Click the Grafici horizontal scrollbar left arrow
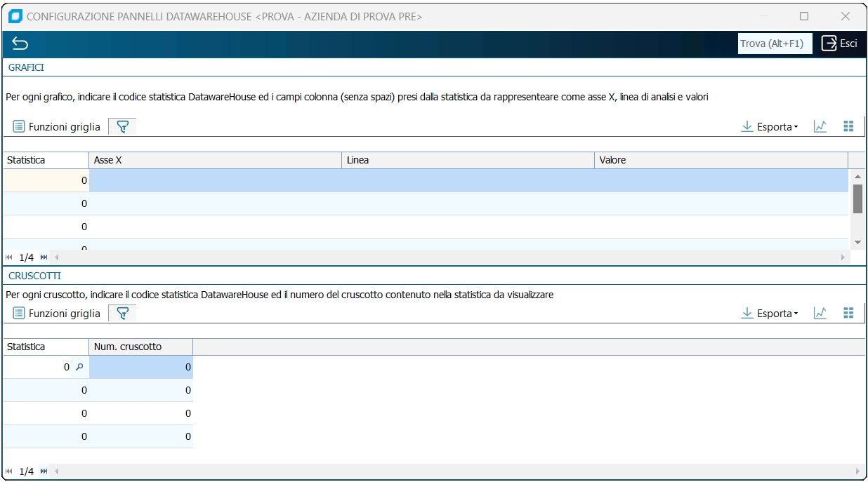The image size is (868, 482). coord(57,257)
